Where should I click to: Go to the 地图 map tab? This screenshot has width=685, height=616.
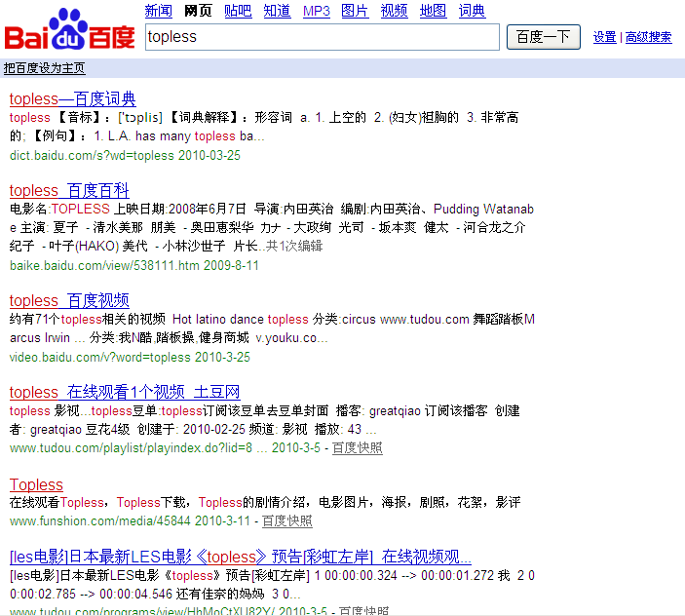[x=433, y=11]
